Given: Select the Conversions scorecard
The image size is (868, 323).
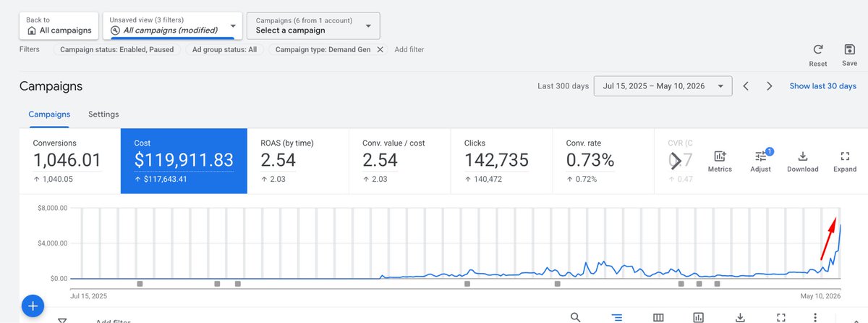Looking at the screenshot, I should [x=69, y=161].
